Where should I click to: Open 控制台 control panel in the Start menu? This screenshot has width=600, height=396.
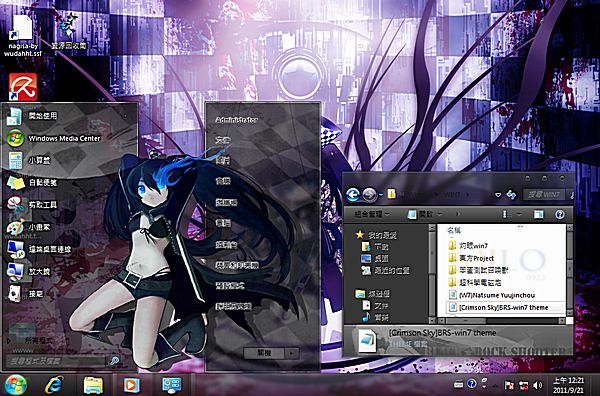pos(227,245)
